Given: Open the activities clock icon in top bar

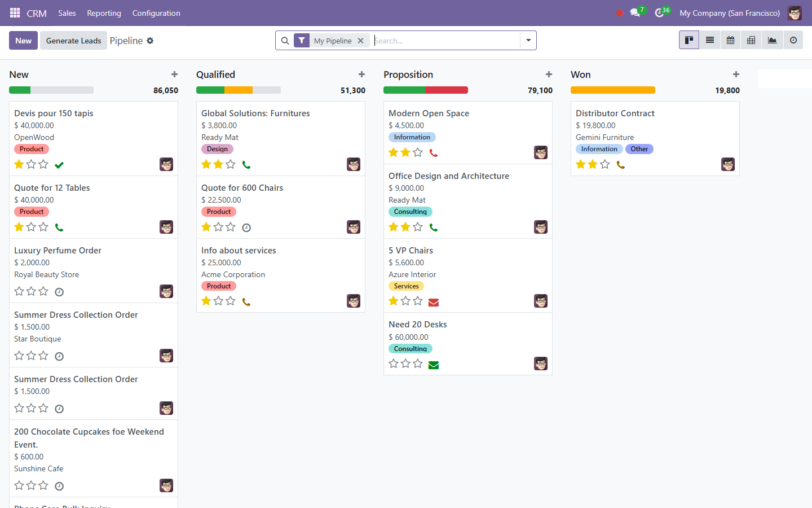Looking at the screenshot, I should (x=659, y=12).
